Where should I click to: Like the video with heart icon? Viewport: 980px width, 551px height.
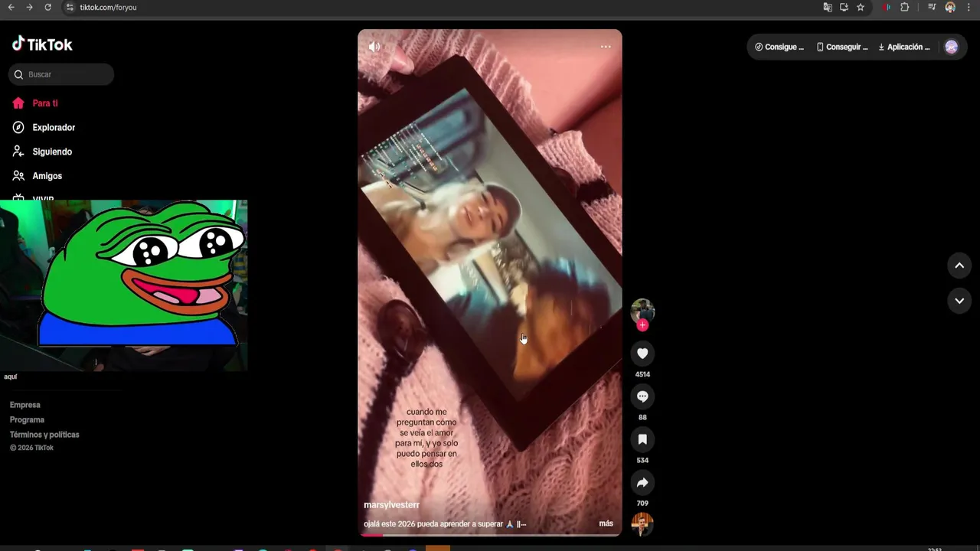point(642,354)
